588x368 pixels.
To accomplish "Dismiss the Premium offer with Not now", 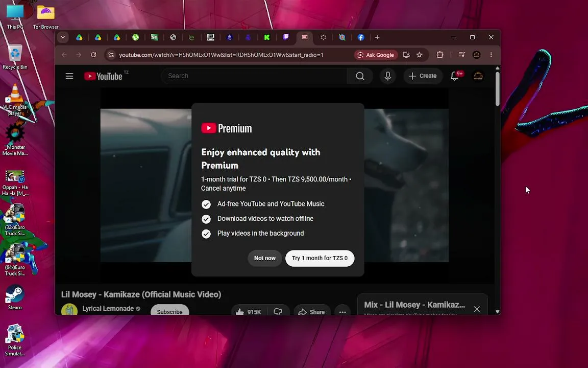I will 265,258.
